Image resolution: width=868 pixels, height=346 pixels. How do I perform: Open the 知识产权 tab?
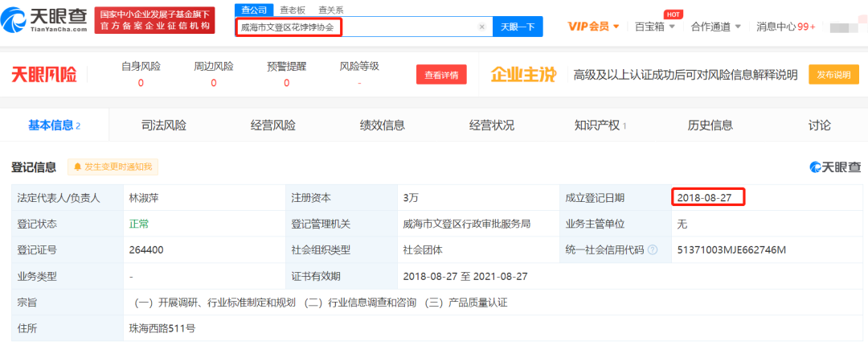(x=600, y=126)
